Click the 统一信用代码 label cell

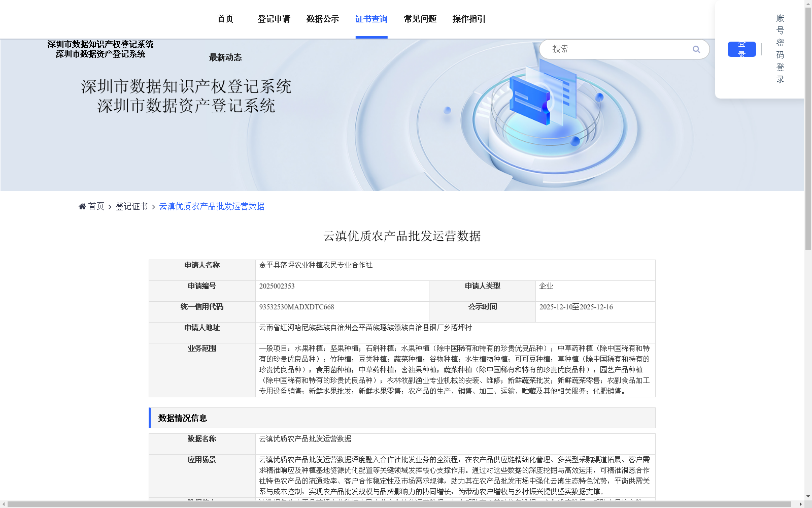click(x=202, y=312)
